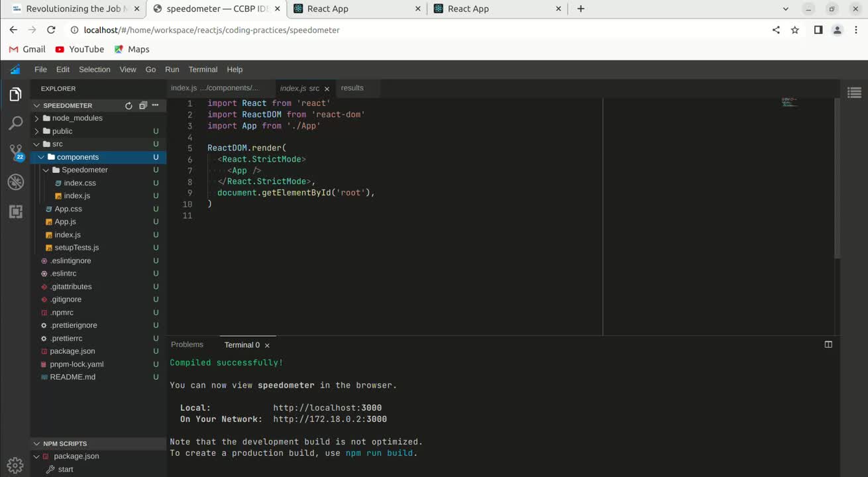The image size is (868, 477).
Task: Bookmark this page with star icon
Action: pos(795,30)
